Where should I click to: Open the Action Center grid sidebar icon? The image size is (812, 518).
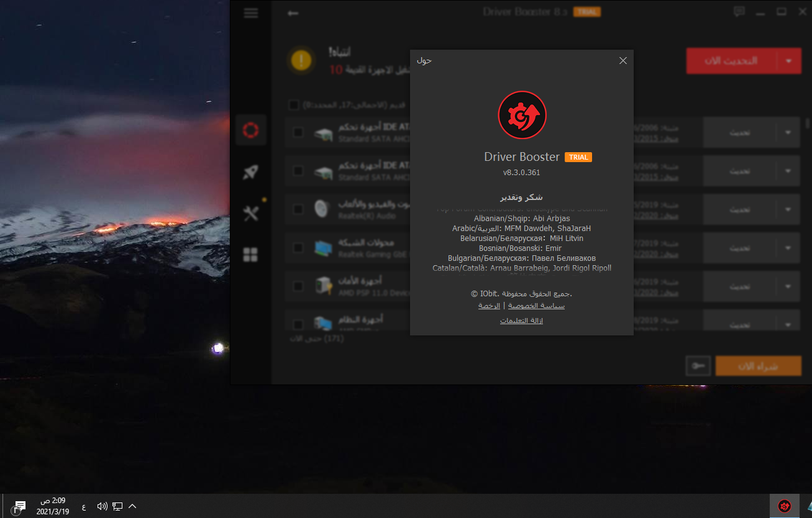point(251,255)
